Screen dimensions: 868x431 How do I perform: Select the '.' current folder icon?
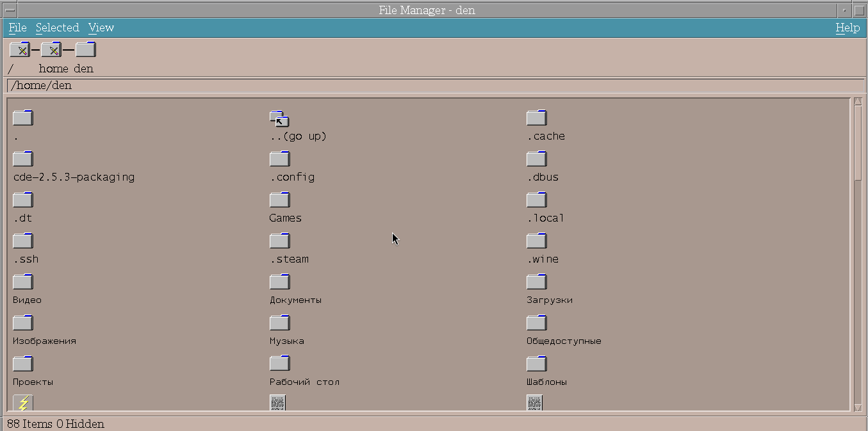tap(23, 118)
